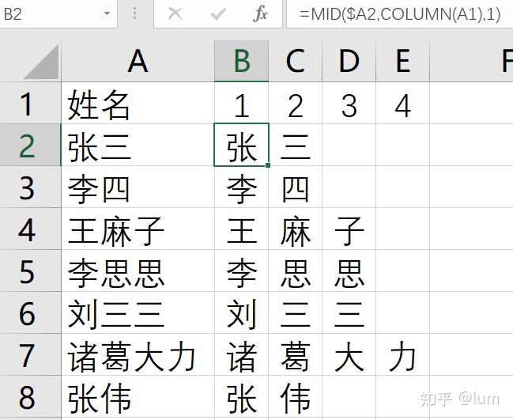
Task: Click cell B5 containing 李
Action: pyautogui.click(x=241, y=271)
